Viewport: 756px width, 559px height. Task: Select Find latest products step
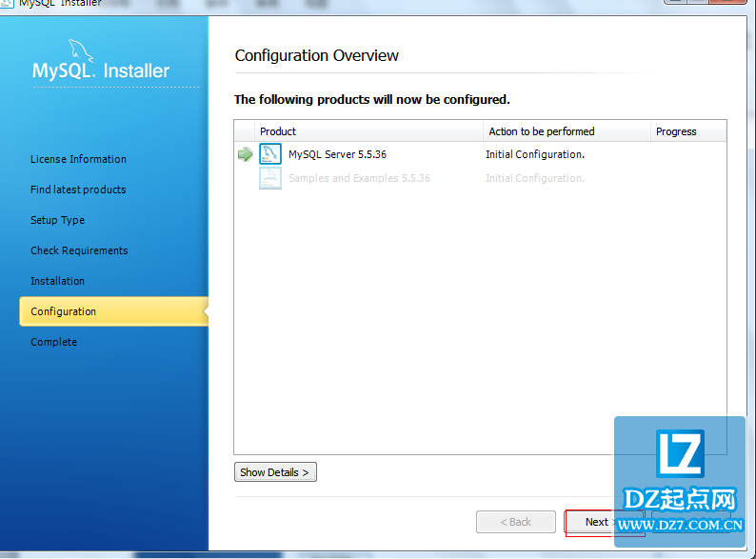[78, 190]
